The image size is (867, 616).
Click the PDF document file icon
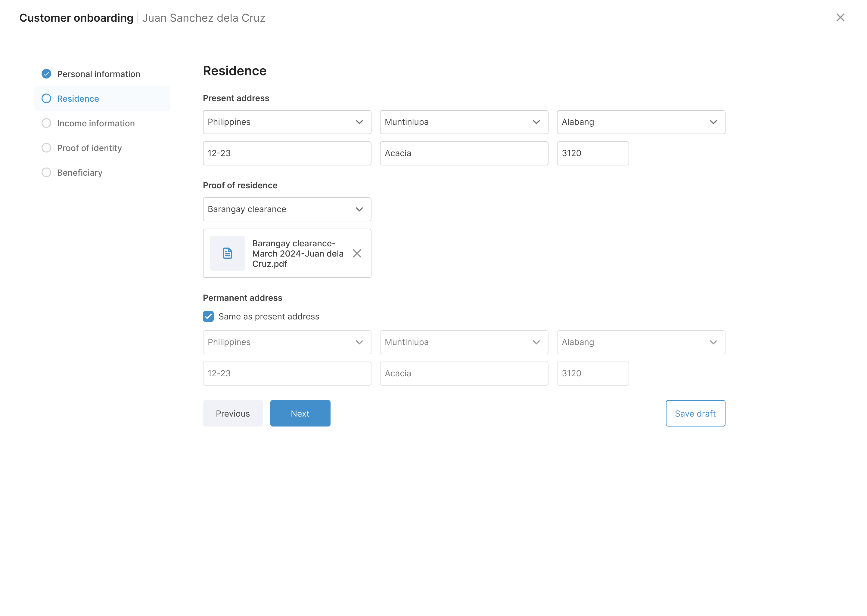[227, 253]
